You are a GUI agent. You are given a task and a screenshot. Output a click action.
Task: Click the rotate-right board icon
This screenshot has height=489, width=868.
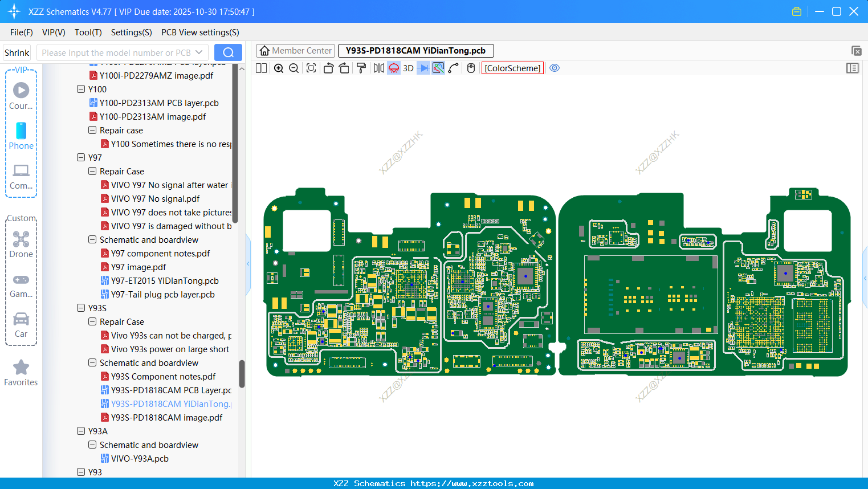(344, 68)
